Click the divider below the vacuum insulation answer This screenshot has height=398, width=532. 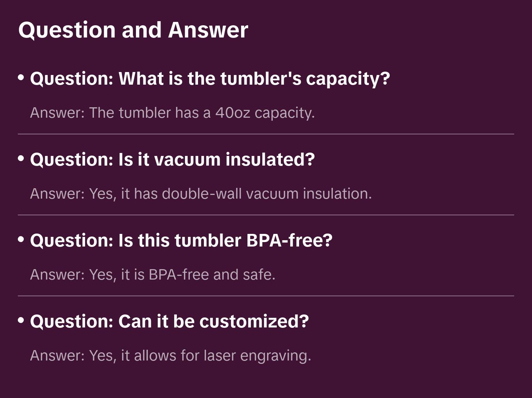point(266,215)
